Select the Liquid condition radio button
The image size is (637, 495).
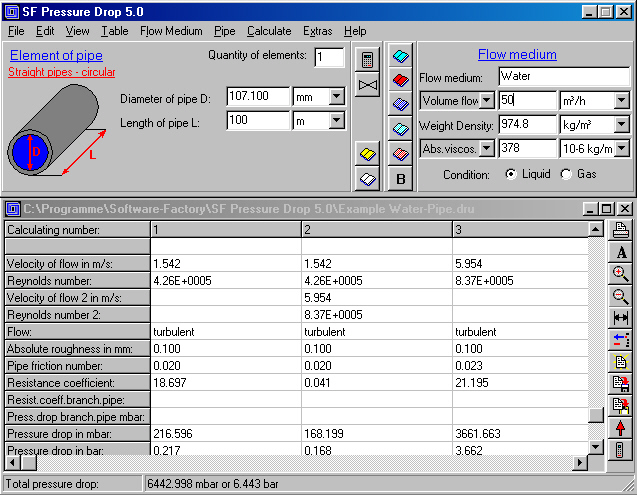(511, 174)
